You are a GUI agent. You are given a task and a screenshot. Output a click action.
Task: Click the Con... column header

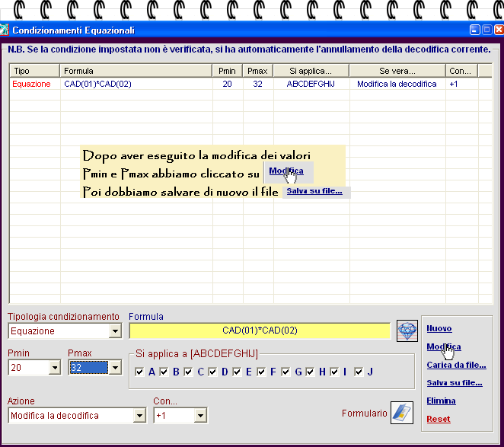click(x=461, y=71)
